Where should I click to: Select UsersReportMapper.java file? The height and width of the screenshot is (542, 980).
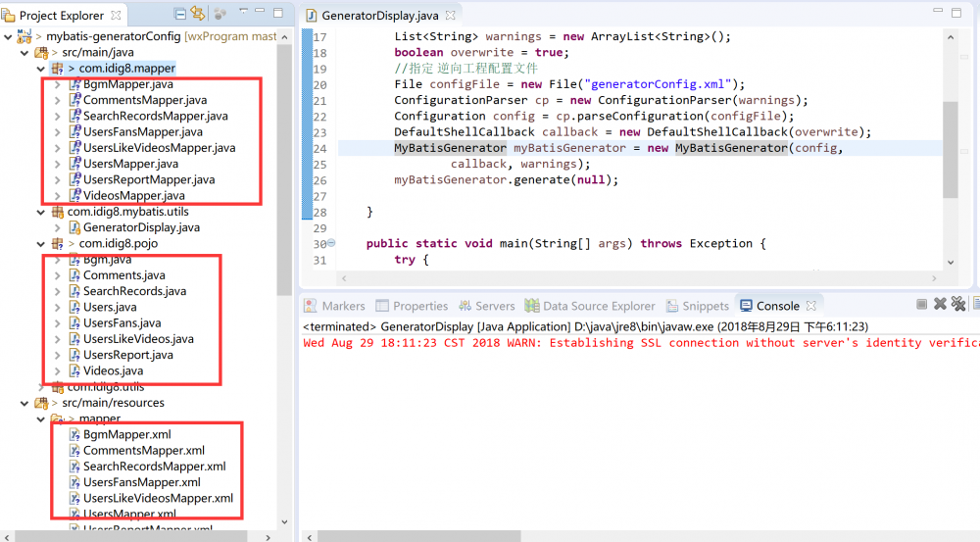149,179
